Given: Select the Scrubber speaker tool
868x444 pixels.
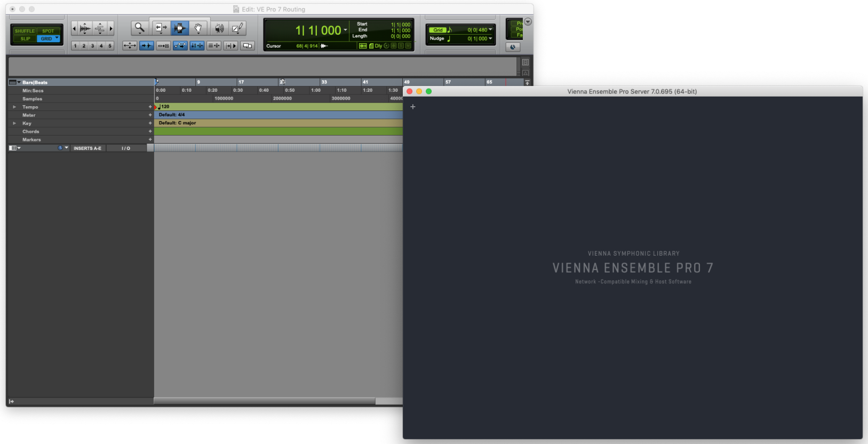Looking at the screenshot, I should tap(219, 28).
